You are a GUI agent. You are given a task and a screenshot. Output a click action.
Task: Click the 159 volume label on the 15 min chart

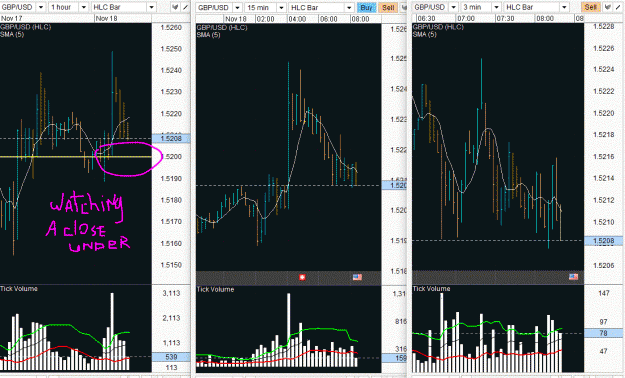pyautogui.click(x=394, y=358)
